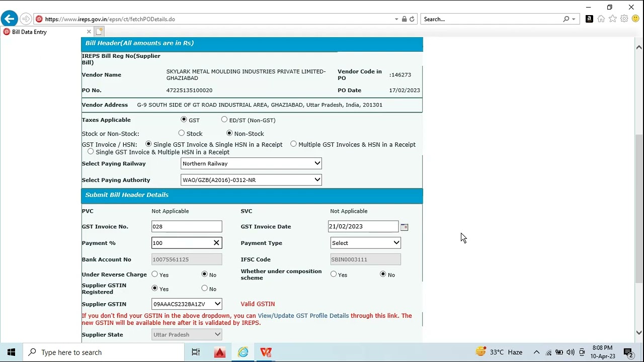Open View/Update GST Profile Details link
The width and height of the screenshot is (644, 362).
coord(303,316)
